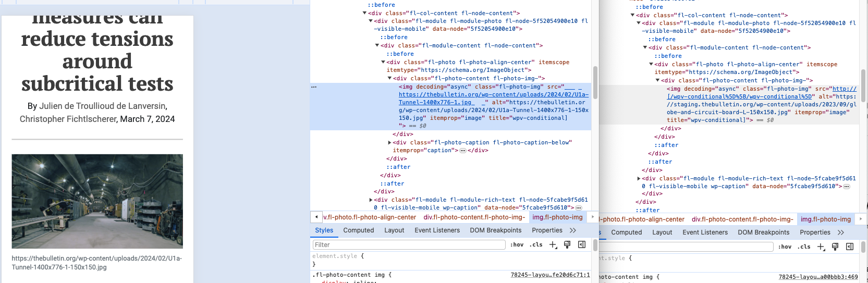
Task: Open Computed tab in right DevTools
Action: tap(627, 232)
